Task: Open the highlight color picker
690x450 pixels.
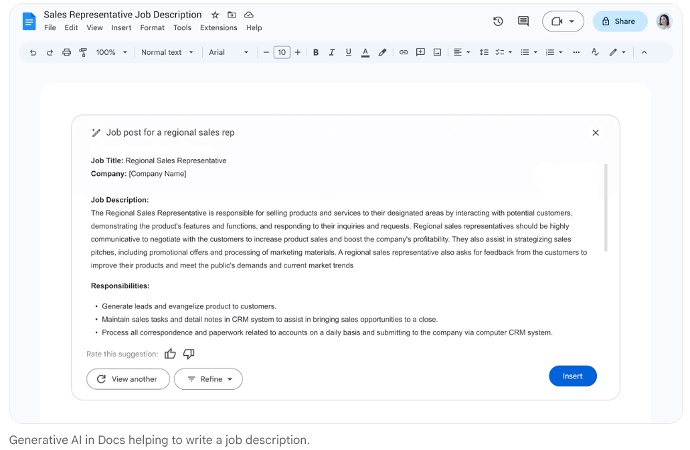Action: [382, 52]
